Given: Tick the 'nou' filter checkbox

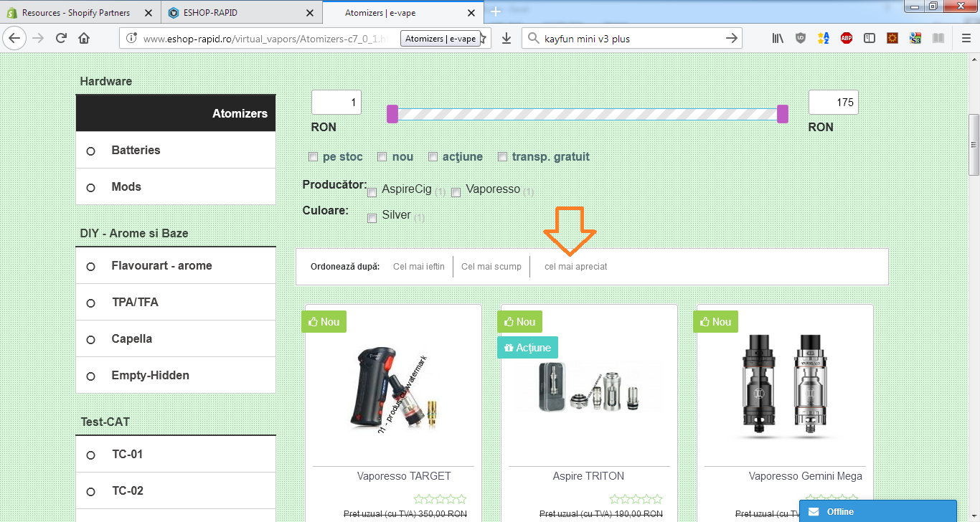Looking at the screenshot, I should (382, 157).
